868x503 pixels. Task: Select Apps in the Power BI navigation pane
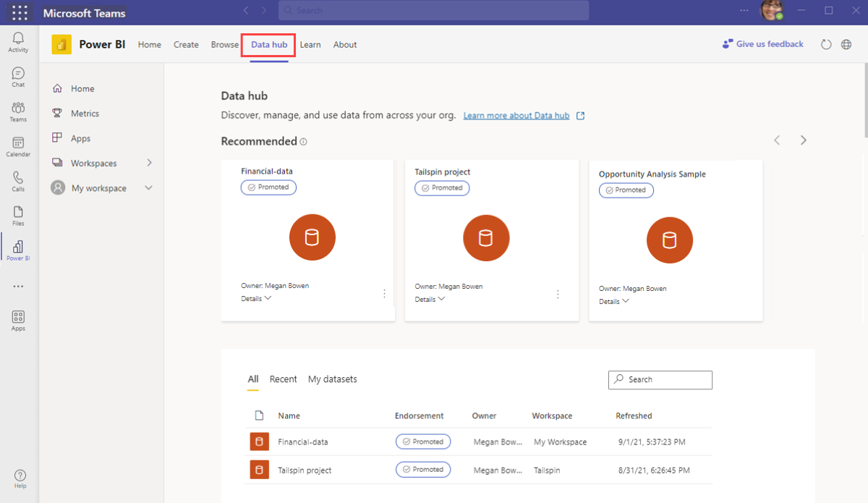[81, 138]
